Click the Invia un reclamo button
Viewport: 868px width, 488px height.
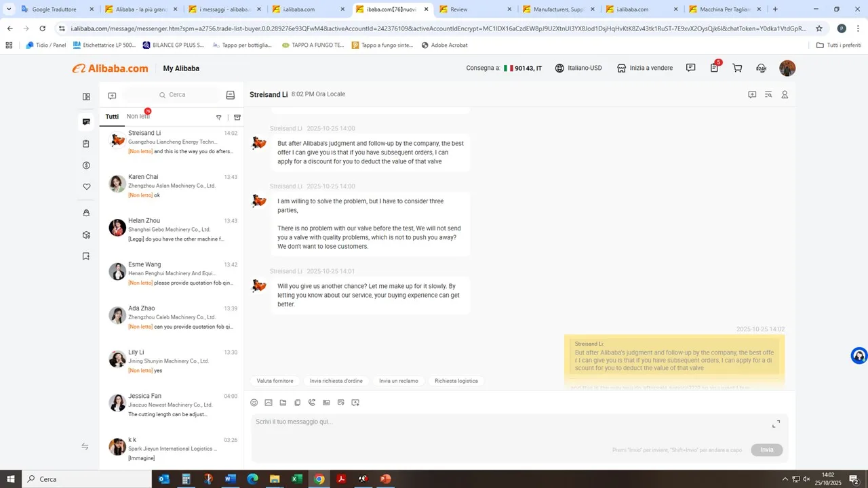click(399, 381)
